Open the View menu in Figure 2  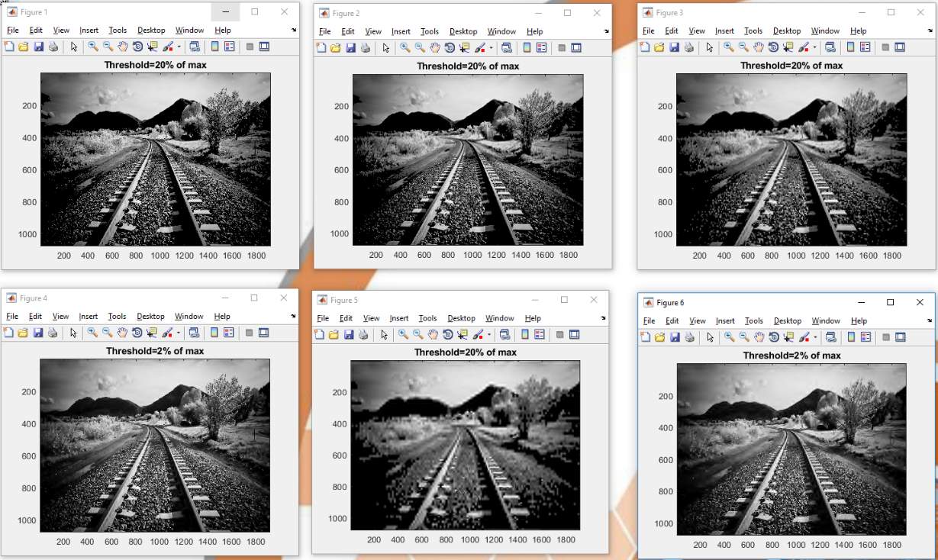373,31
